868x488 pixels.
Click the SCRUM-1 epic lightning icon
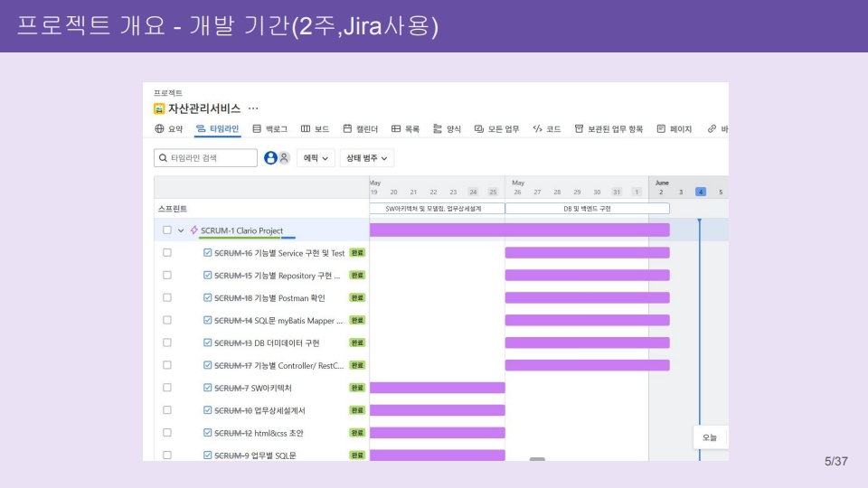[193, 230]
